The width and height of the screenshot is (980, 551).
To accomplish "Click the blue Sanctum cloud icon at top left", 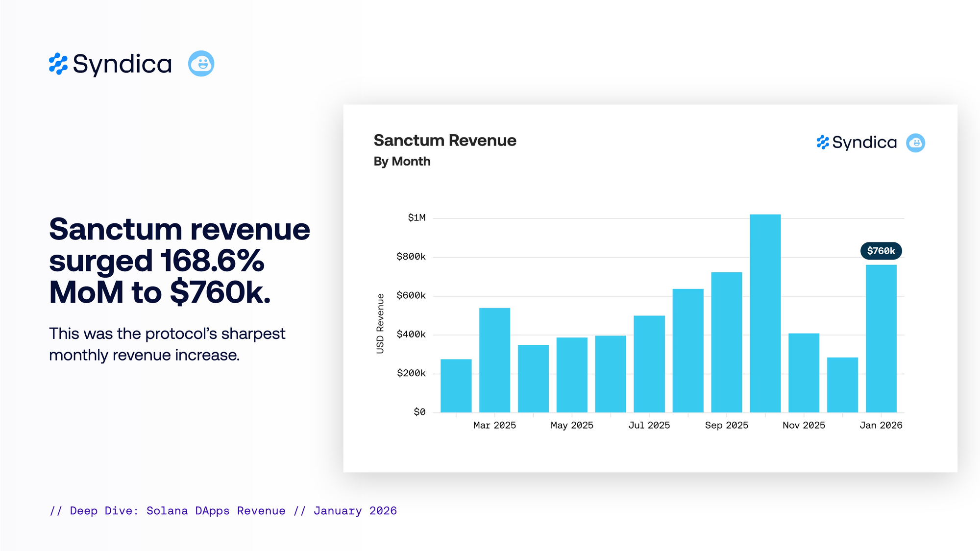I will (201, 63).
